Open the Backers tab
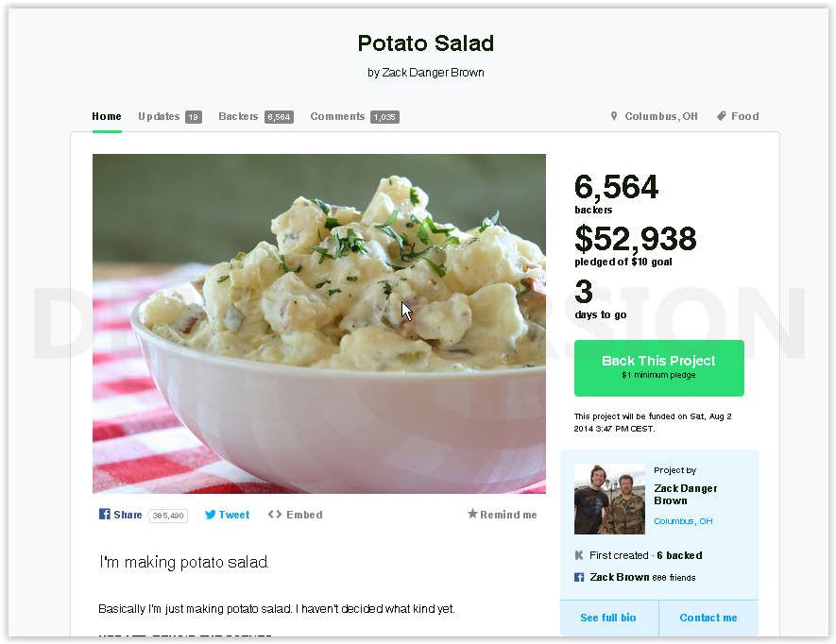This screenshot has height=644, width=836. pos(256,117)
